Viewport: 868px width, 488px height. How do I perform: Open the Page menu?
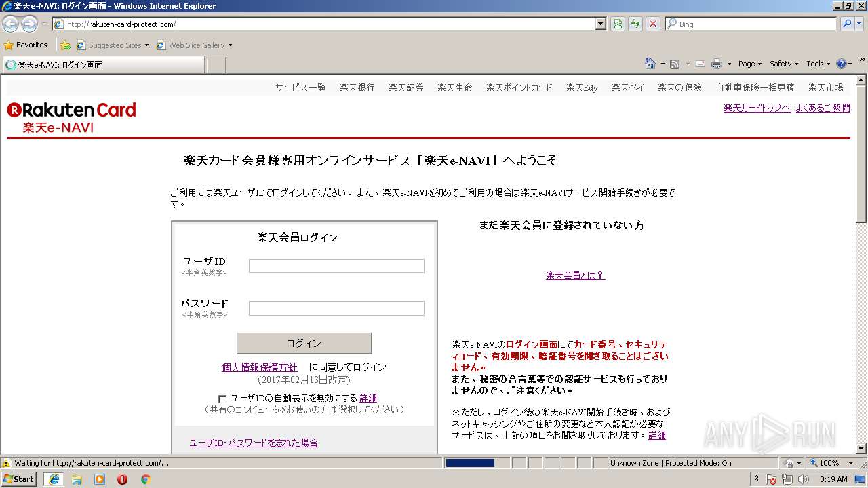tap(750, 64)
